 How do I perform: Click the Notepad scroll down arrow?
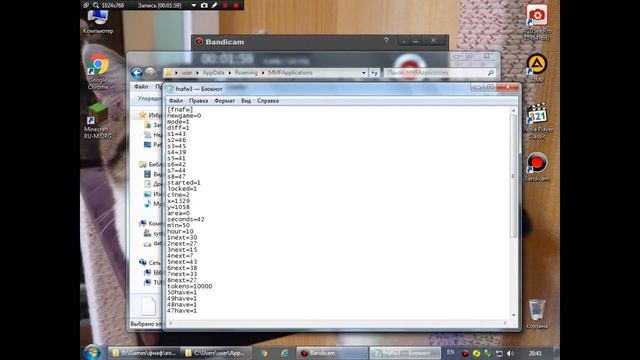pos(513,315)
